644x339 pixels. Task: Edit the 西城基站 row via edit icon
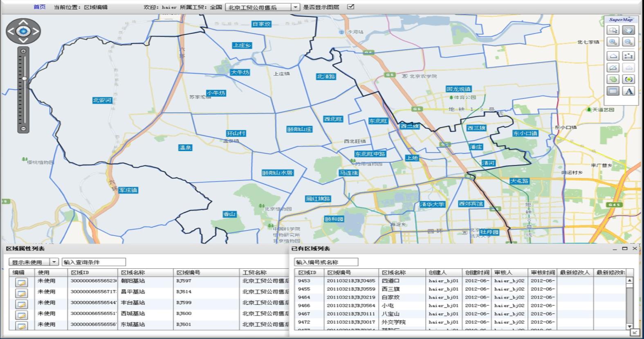point(21,315)
